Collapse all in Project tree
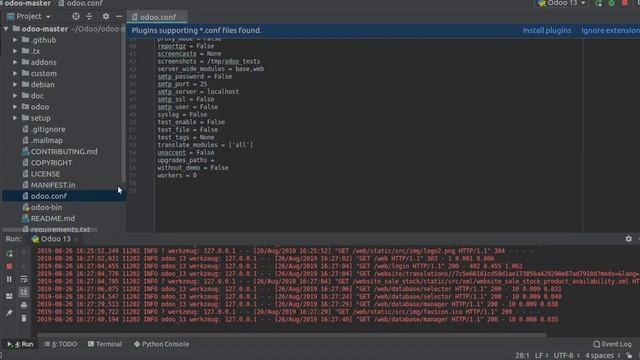This screenshot has width=640, height=360. click(x=89, y=16)
